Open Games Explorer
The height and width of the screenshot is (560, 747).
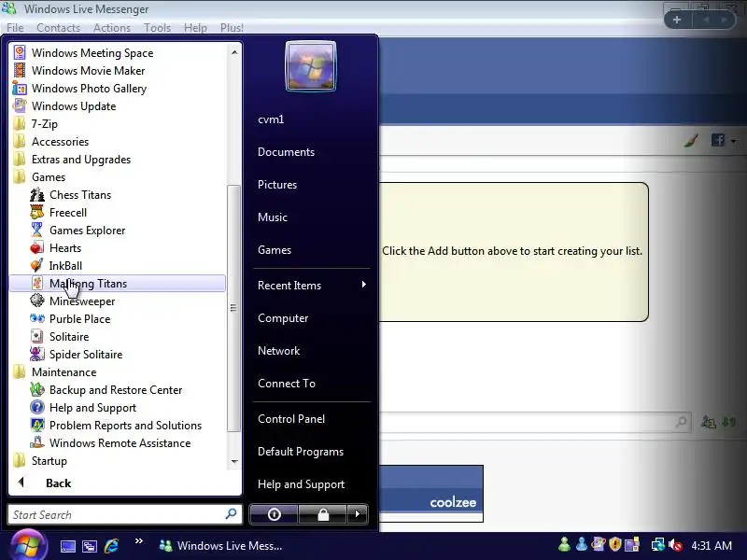87,231
